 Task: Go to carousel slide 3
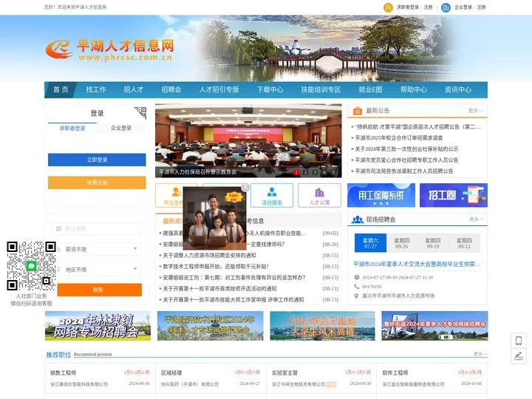point(315,172)
